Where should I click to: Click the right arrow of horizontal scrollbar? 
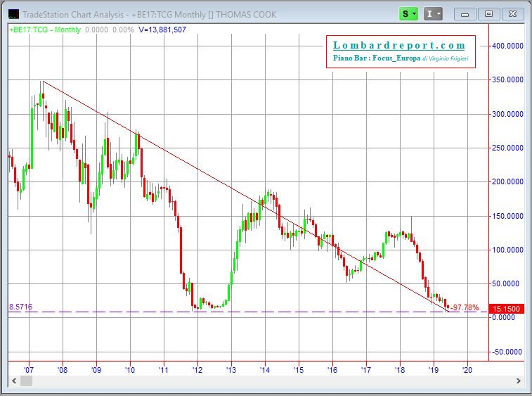pyautogui.click(x=519, y=381)
